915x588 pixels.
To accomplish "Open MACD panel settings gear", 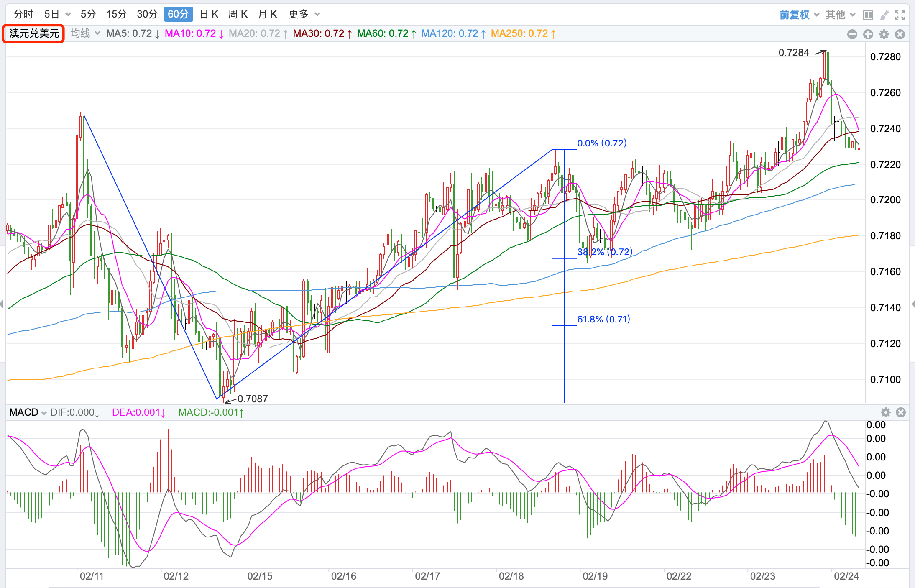I will click(885, 412).
